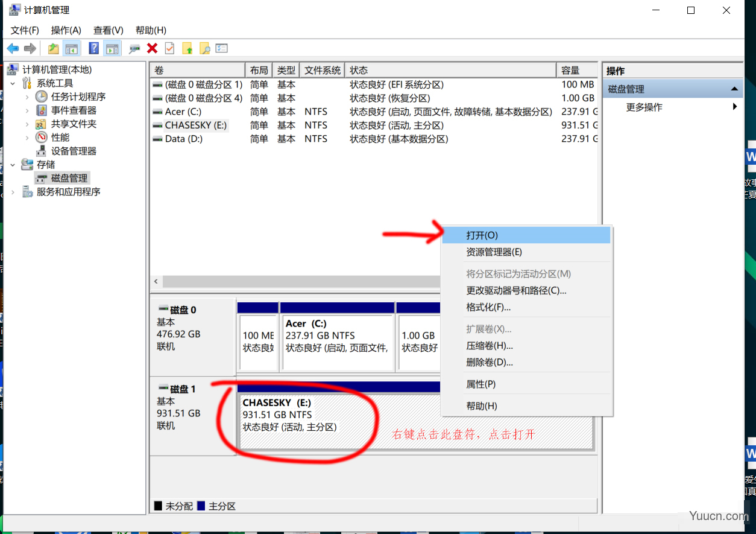This screenshot has width=756, height=534.
Task: Choose 打开(O) from the context menu
Action: pyautogui.click(x=526, y=235)
